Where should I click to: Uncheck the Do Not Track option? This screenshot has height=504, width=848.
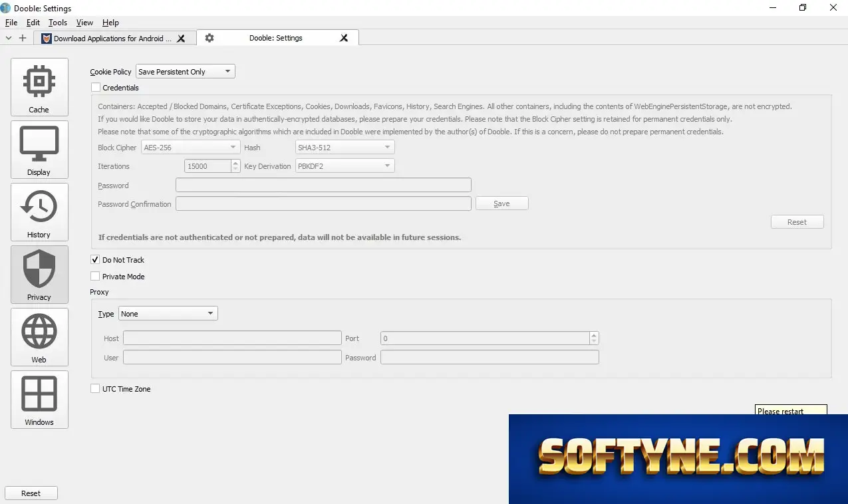click(95, 260)
